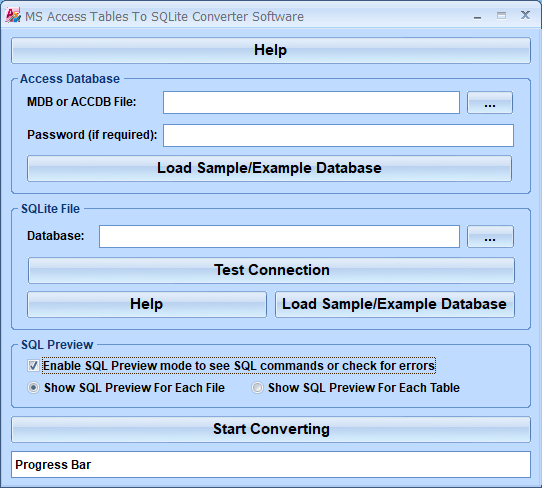Click the application icon in title bar

13,16
